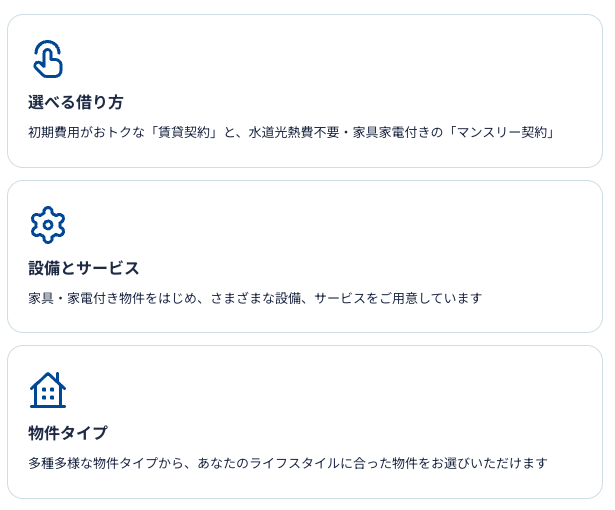
Task: Click 家具・家電付き物件 in the equipment description
Action: tap(86, 299)
